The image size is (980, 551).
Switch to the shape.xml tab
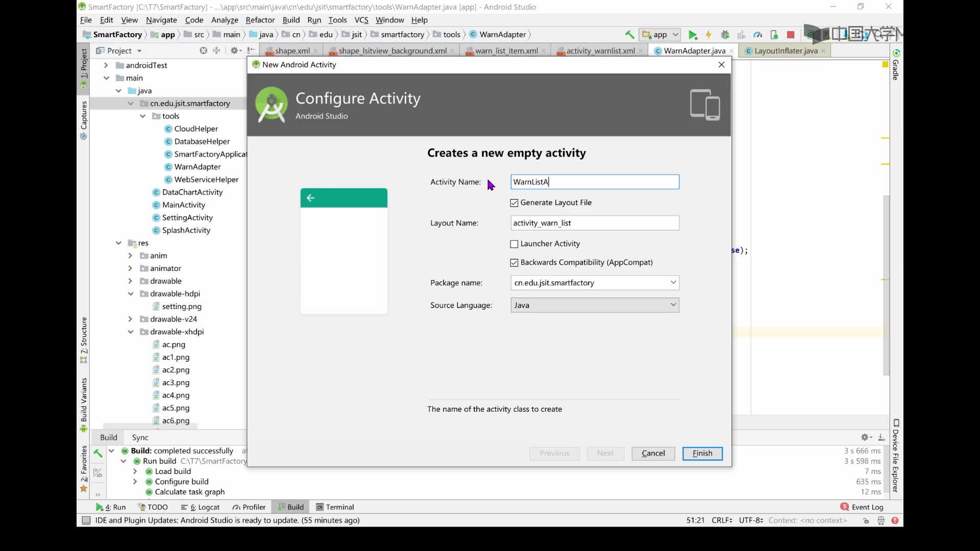291,51
